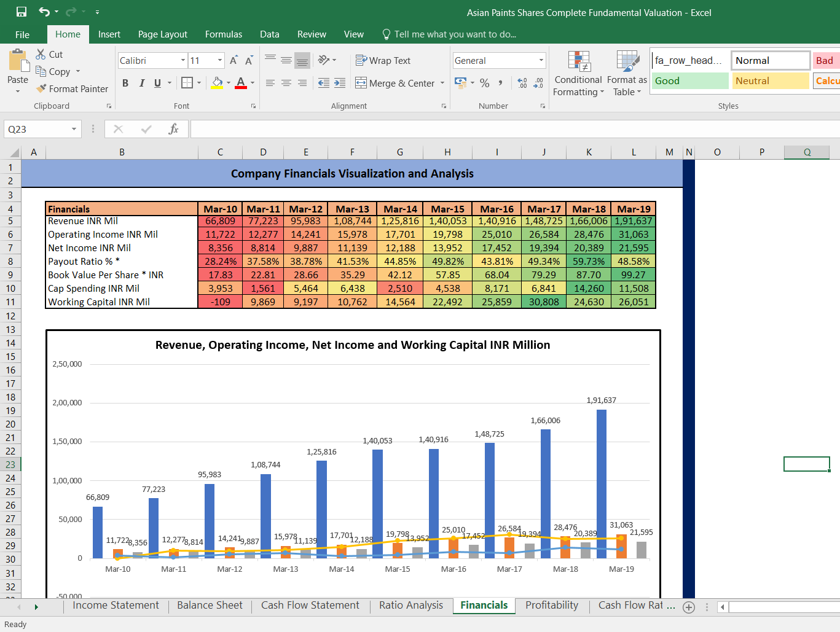Apply the Borders icon
This screenshot has width=840, height=632.
pyautogui.click(x=187, y=83)
